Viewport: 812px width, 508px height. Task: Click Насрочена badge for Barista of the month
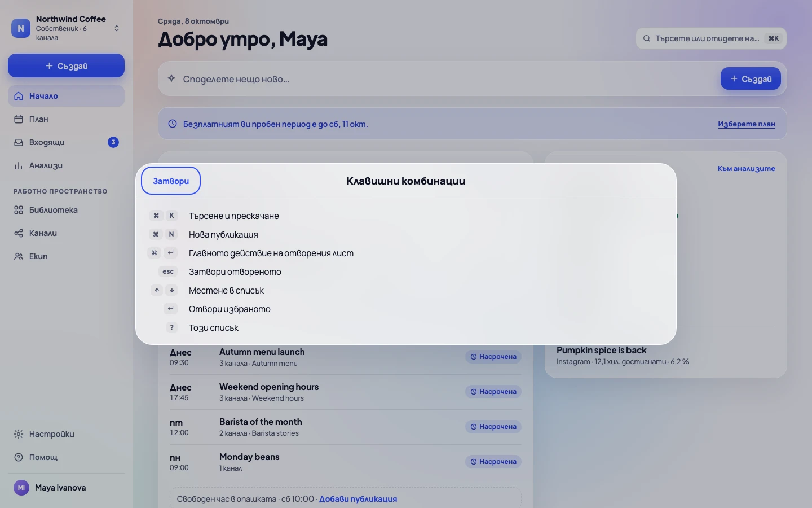493,427
